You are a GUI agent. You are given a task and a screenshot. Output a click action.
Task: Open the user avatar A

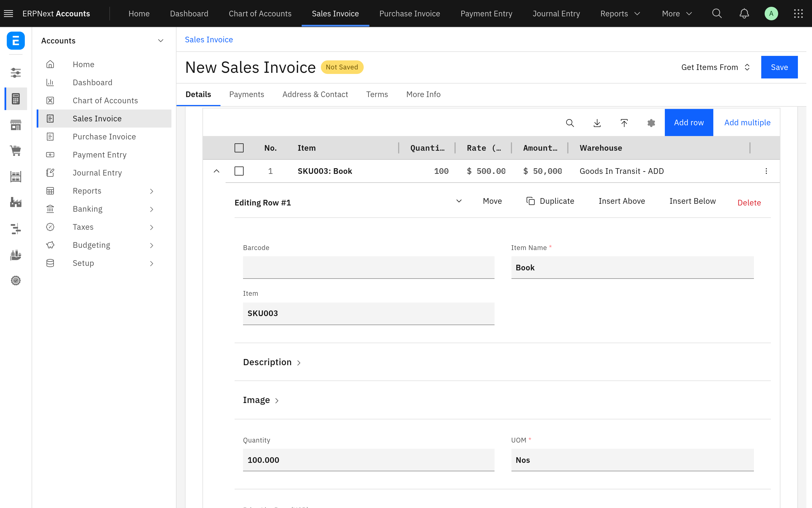(x=771, y=14)
